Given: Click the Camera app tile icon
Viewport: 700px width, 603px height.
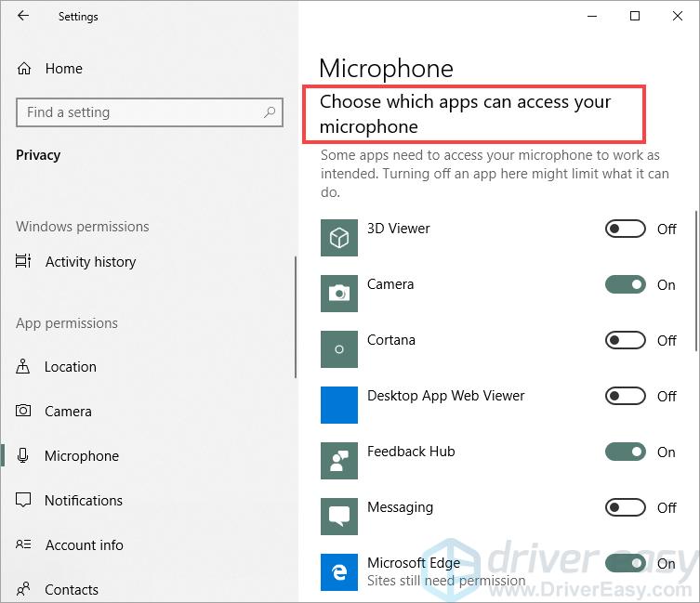Looking at the screenshot, I should pyautogui.click(x=338, y=294).
